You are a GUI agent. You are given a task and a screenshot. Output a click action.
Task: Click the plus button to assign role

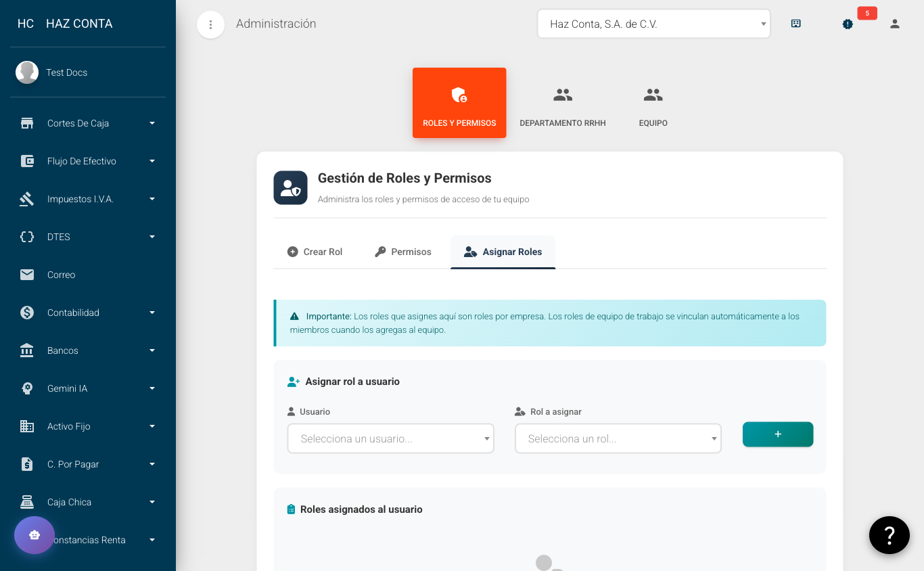click(x=777, y=434)
